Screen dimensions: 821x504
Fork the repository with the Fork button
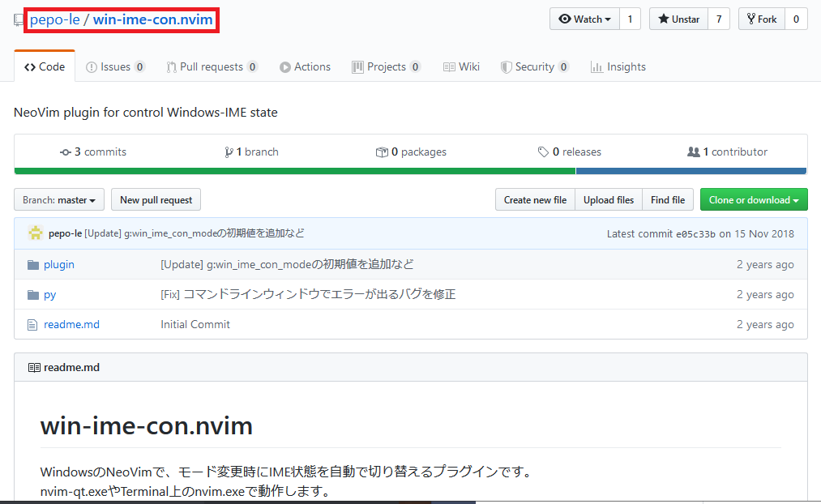click(x=761, y=19)
